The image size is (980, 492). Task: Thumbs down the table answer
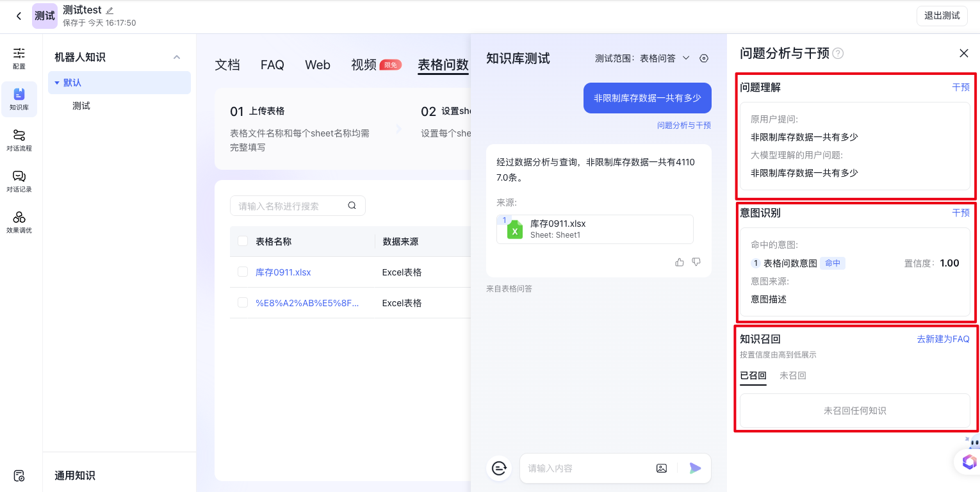click(696, 262)
